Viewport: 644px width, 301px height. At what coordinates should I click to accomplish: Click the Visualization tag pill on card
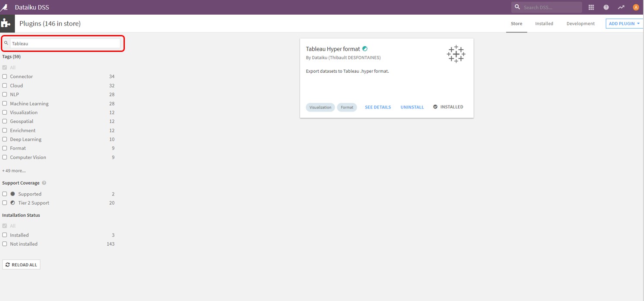[x=320, y=107]
